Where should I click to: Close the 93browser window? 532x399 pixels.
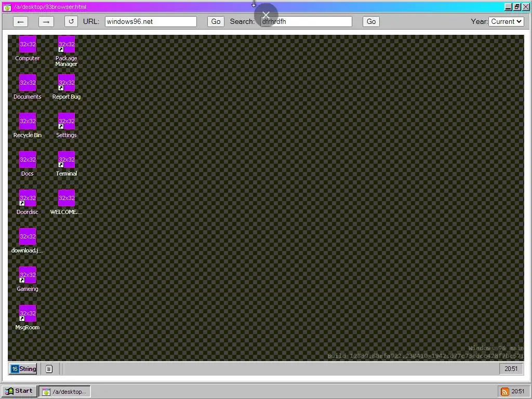(x=526, y=7)
